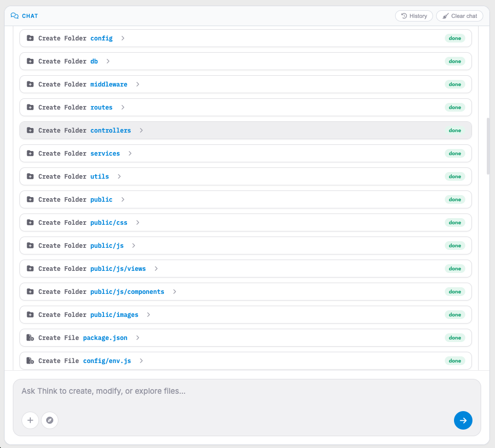This screenshot has height=448, width=495.
Task: Click the chat bubbles icon in header
Action: point(14,16)
